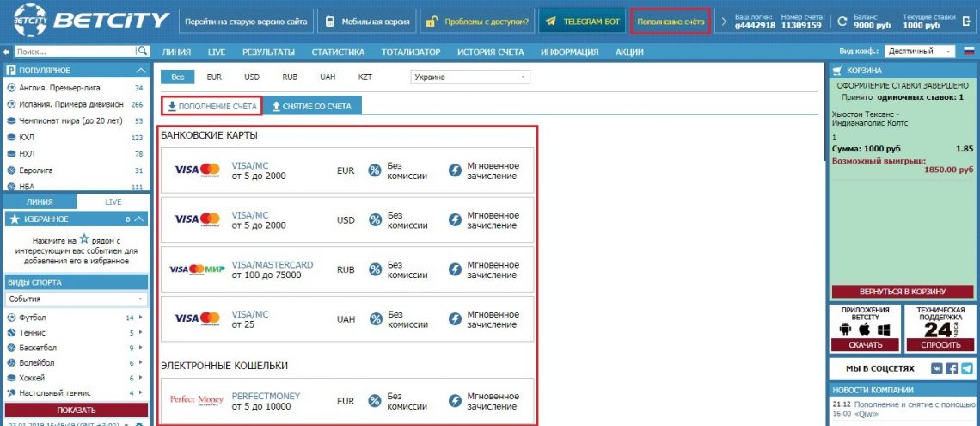Viewport: 980px width, 426px height.
Task: Open the VK social network icon
Action: coord(938,368)
